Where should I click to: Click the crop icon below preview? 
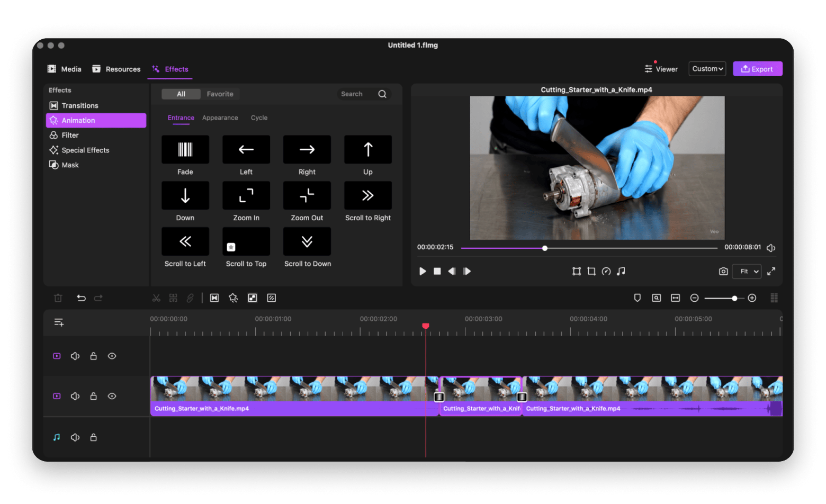tap(591, 272)
